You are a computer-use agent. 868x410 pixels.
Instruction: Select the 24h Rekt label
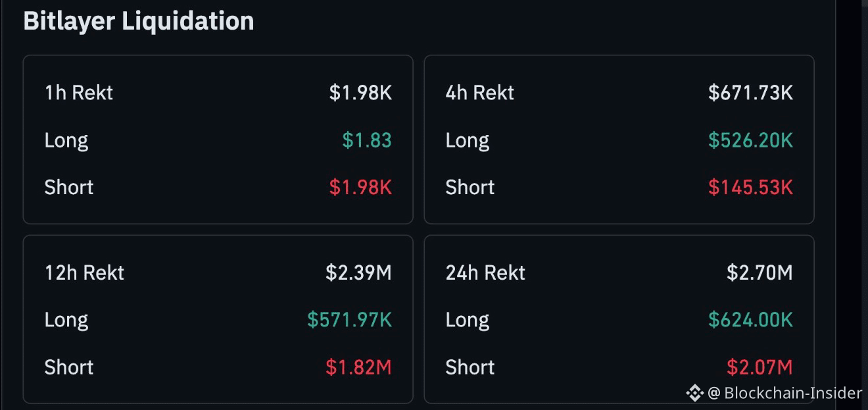tap(485, 272)
